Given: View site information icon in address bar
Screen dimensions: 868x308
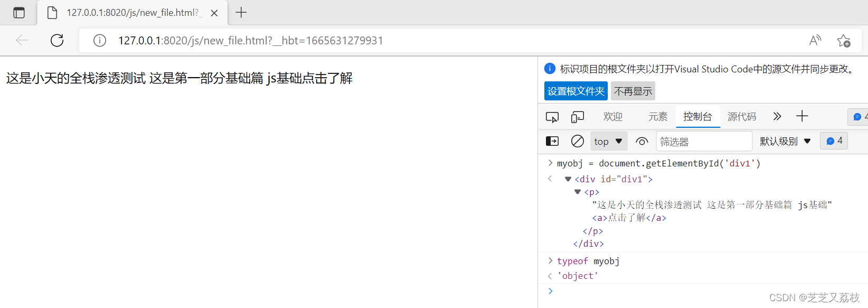Looking at the screenshot, I should (x=100, y=41).
